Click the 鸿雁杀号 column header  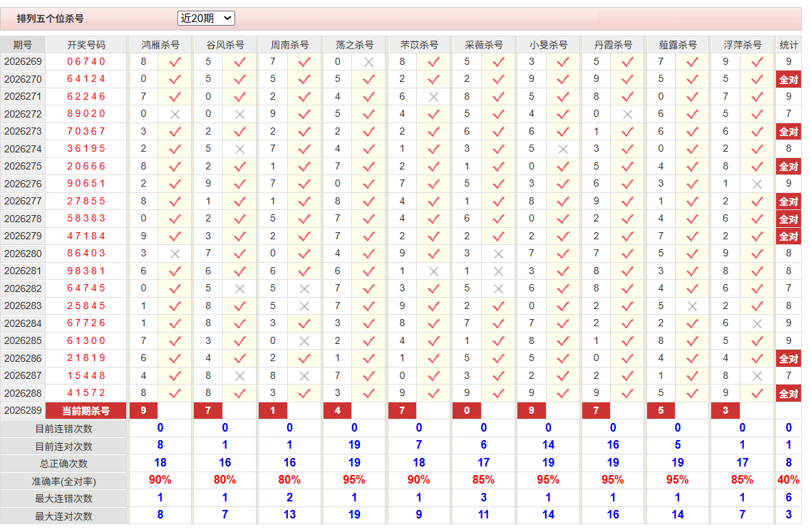tap(160, 45)
